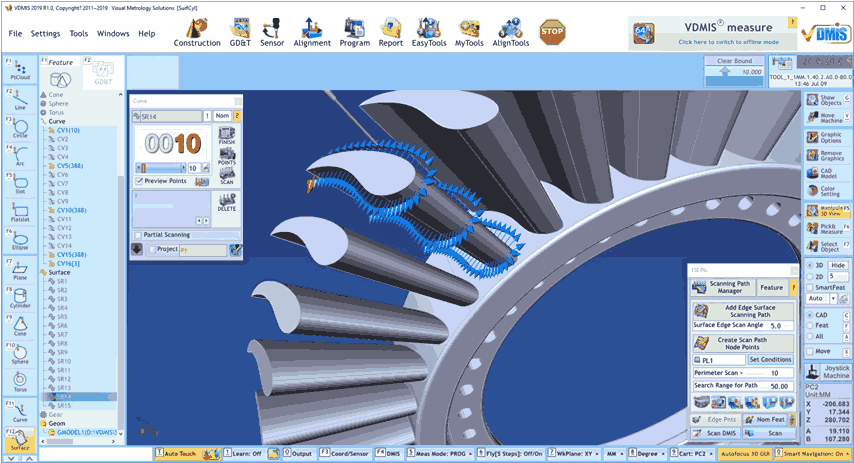This screenshot has height=463, width=854.
Task: Select the Cylinder feature tool
Action: [x=20, y=298]
